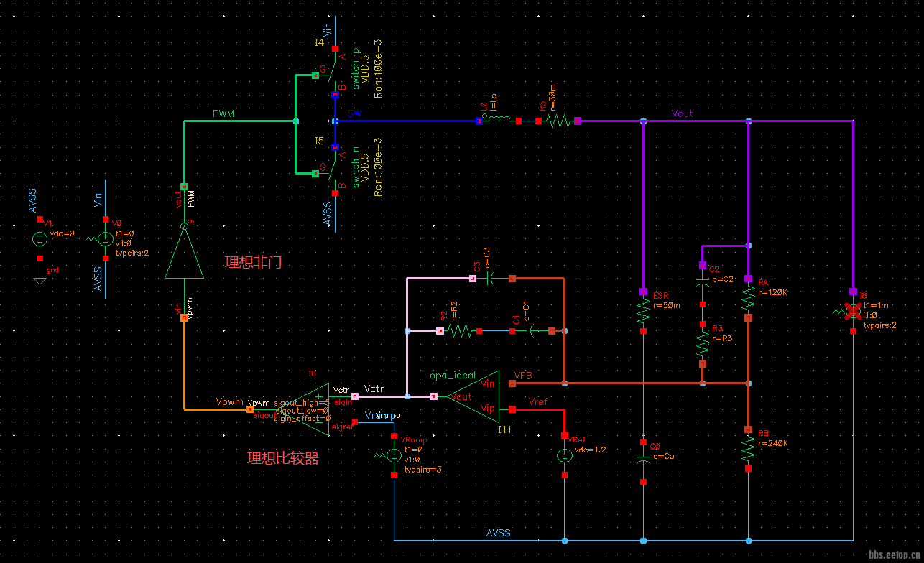Select the purple Vout net label
Screen dimensions: 924x563
click(682, 113)
